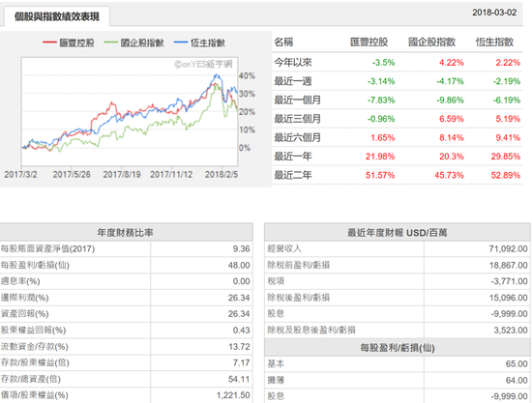Select the 基本 row label
This screenshot has width=532, height=403.
tap(276, 364)
